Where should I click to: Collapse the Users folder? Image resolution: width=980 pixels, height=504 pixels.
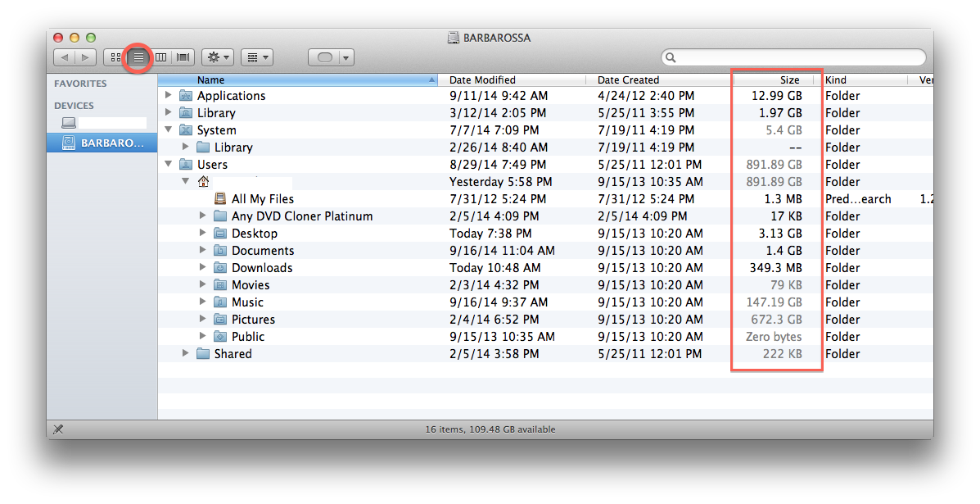tap(168, 164)
